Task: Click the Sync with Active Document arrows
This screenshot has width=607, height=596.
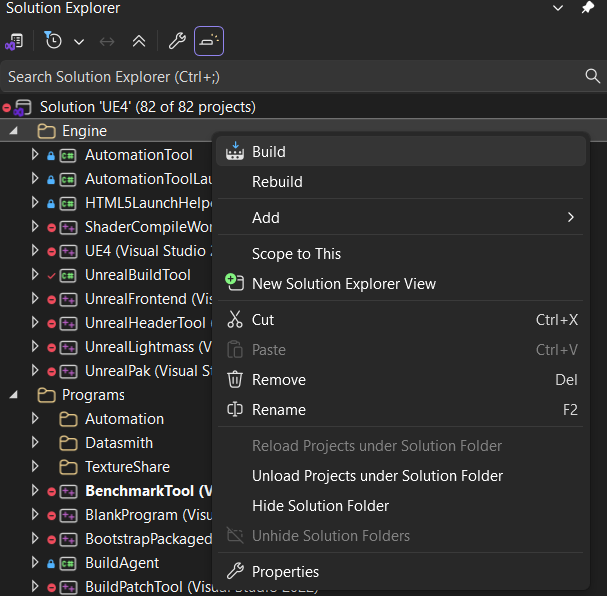Action: click(x=107, y=41)
